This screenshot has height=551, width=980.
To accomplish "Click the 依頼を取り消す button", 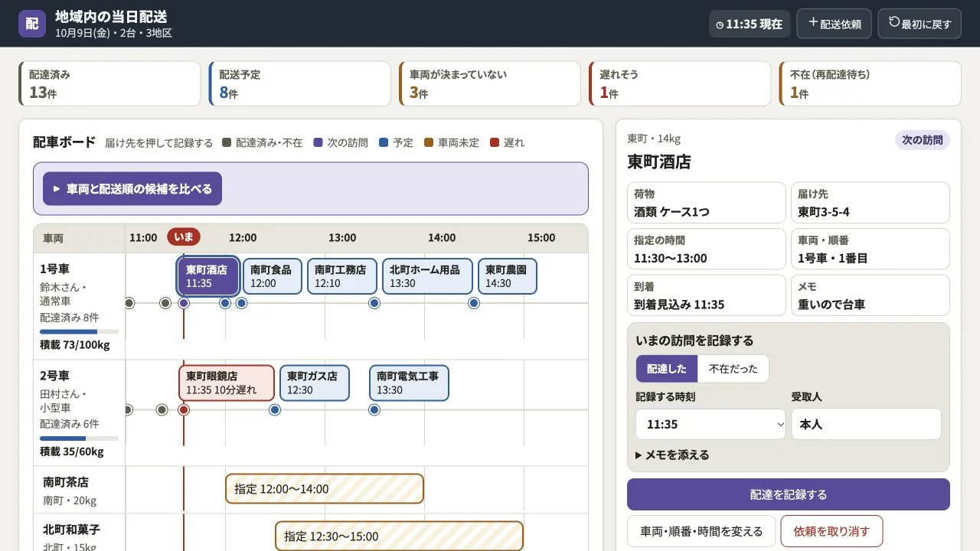I will (x=831, y=531).
